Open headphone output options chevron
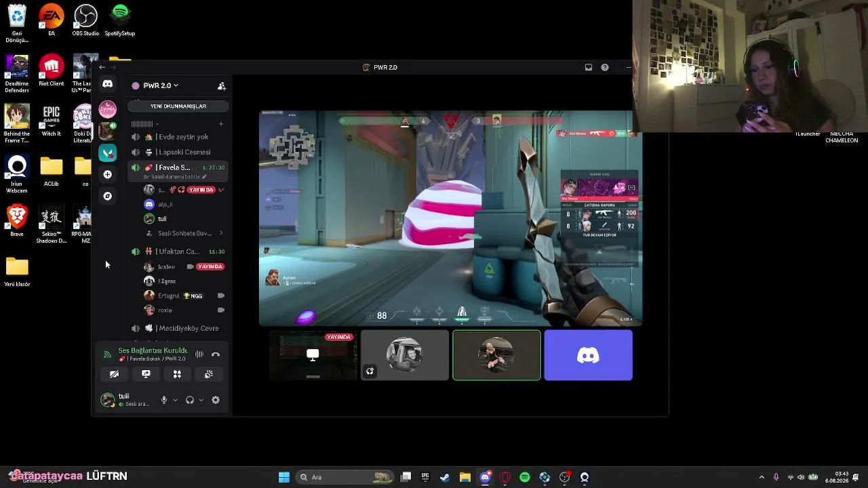868x488 pixels. pos(201,400)
